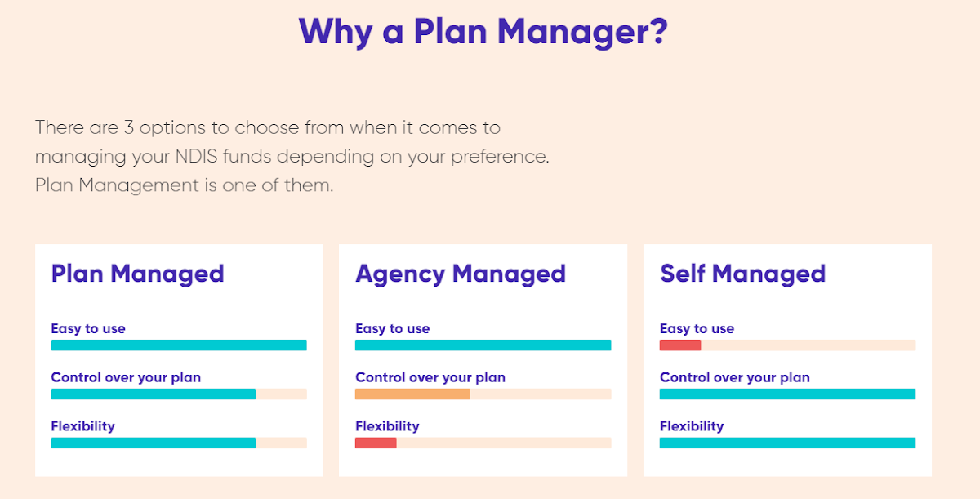Click the 'Why a Plan Manager?' title
This screenshot has height=499, width=980.
[x=483, y=32]
